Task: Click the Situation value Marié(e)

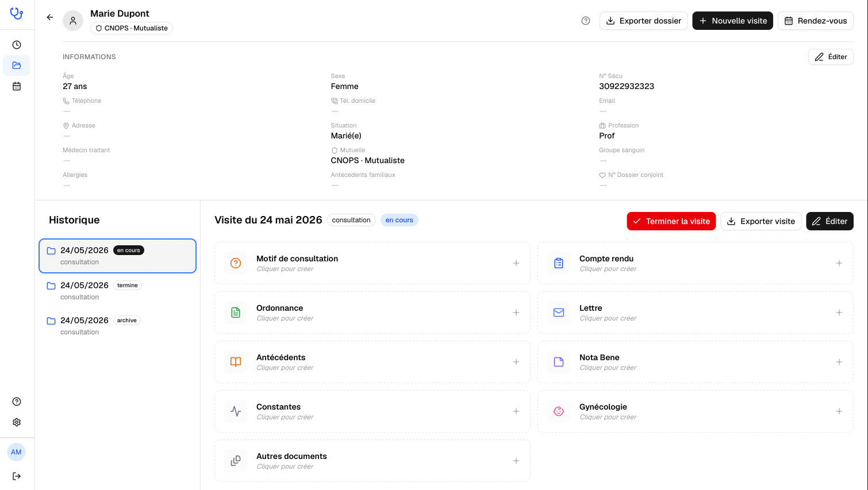Action: tap(346, 136)
